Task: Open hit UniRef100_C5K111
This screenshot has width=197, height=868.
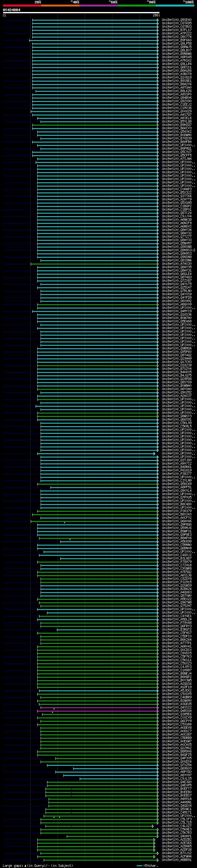Action: [x=177, y=660]
